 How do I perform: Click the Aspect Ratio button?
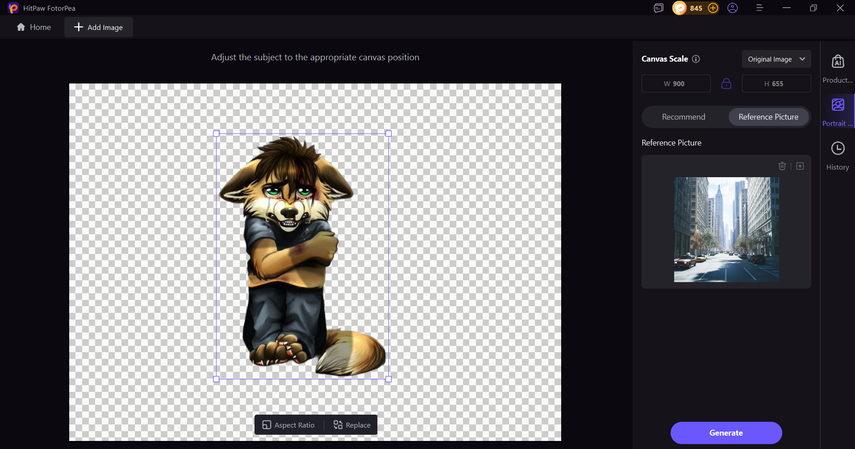(x=288, y=425)
